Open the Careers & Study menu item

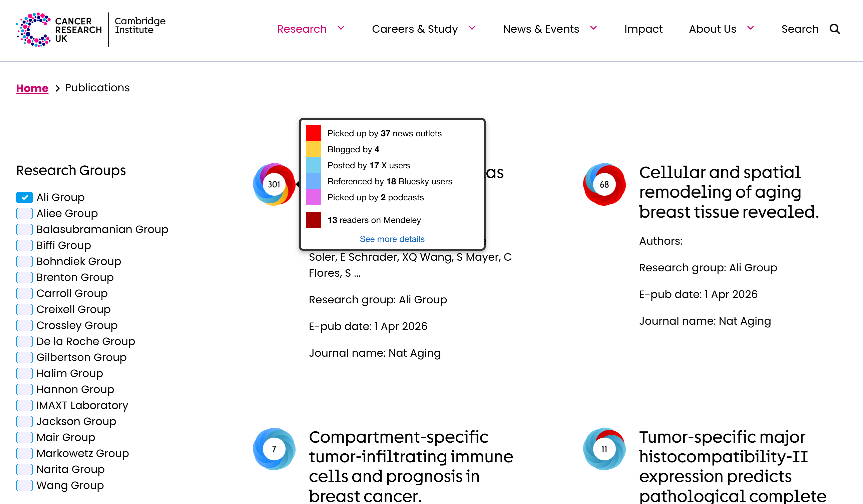click(x=415, y=29)
